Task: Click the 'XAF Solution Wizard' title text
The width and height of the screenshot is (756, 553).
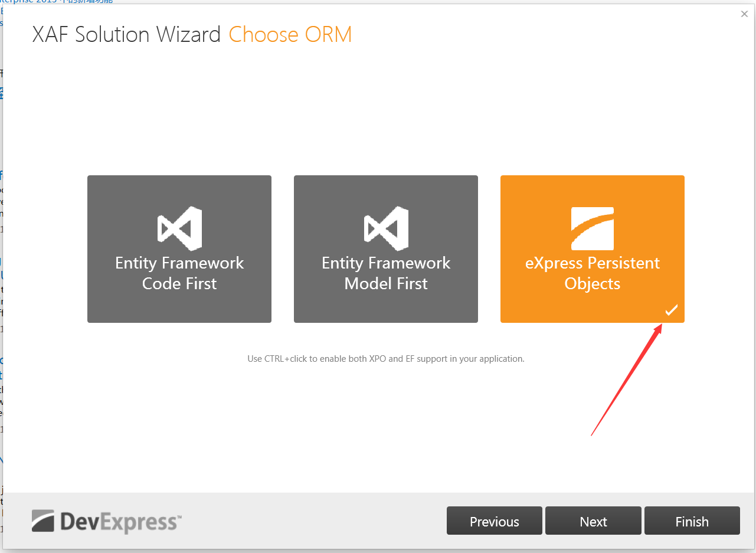Action: pyautogui.click(x=126, y=35)
